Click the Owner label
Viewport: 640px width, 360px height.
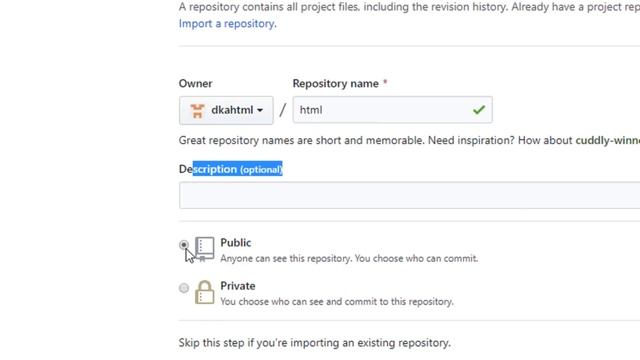(195, 83)
